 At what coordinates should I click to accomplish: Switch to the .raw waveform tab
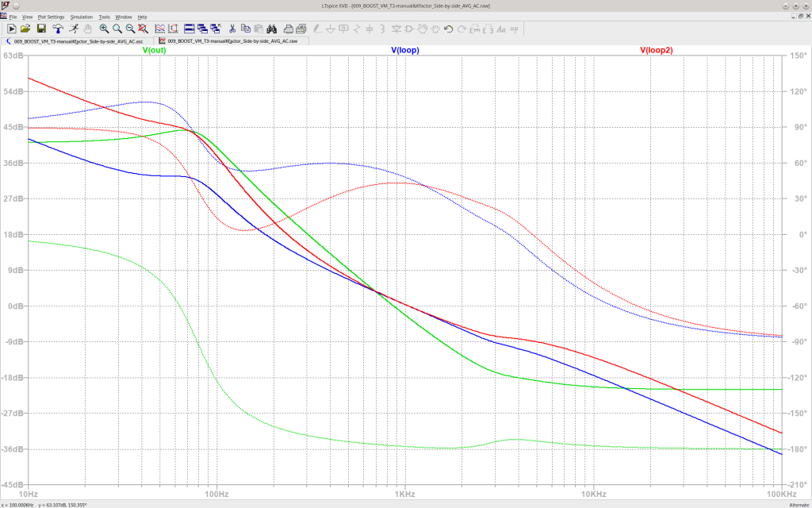pyautogui.click(x=232, y=40)
